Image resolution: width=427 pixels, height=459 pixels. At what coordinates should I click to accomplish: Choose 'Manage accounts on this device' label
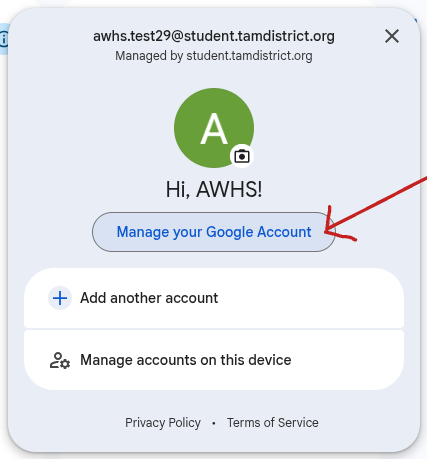pyautogui.click(x=186, y=360)
